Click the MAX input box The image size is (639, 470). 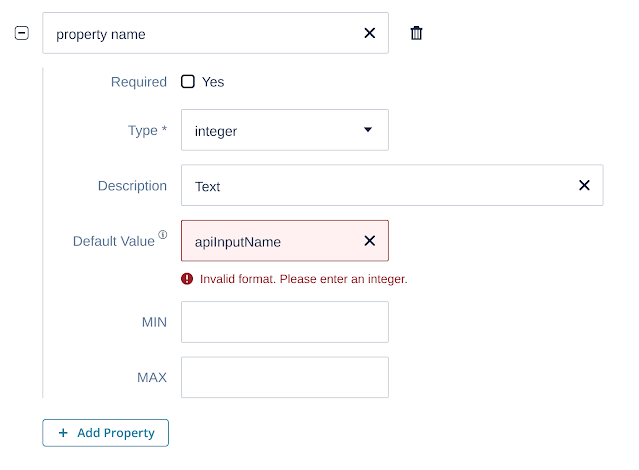(x=284, y=377)
